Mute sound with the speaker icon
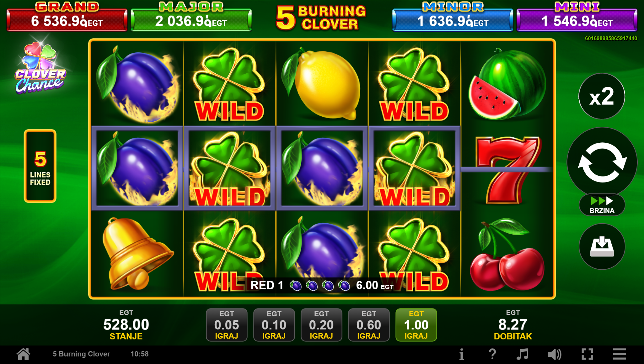Viewport: 644px width, 364px height. coord(555,354)
